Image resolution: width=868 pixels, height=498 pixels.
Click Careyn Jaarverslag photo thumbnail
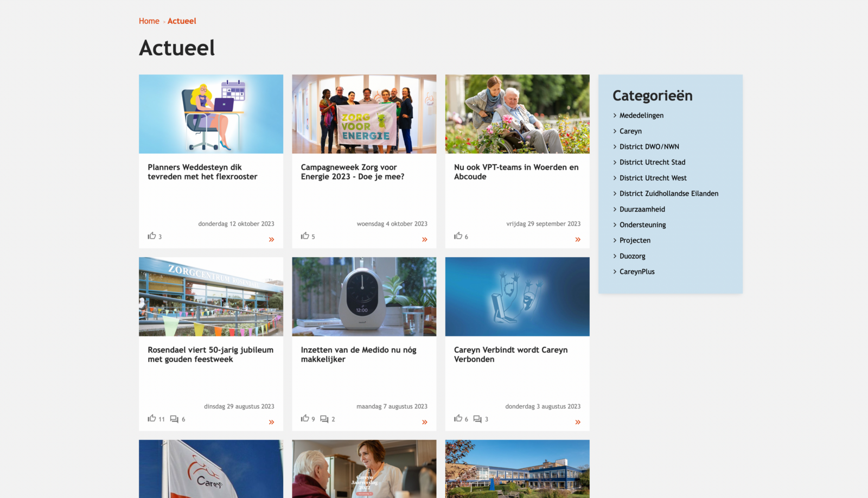pyautogui.click(x=364, y=469)
